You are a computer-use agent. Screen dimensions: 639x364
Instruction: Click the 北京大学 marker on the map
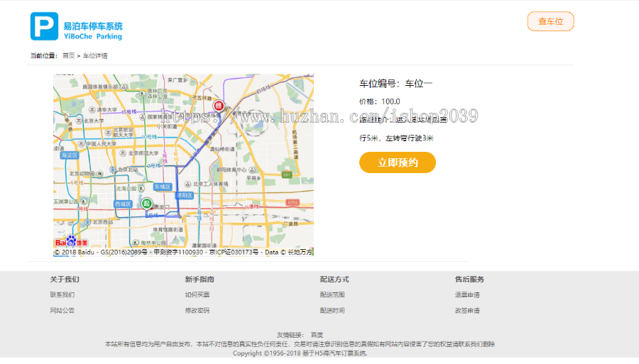click(x=80, y=121)
